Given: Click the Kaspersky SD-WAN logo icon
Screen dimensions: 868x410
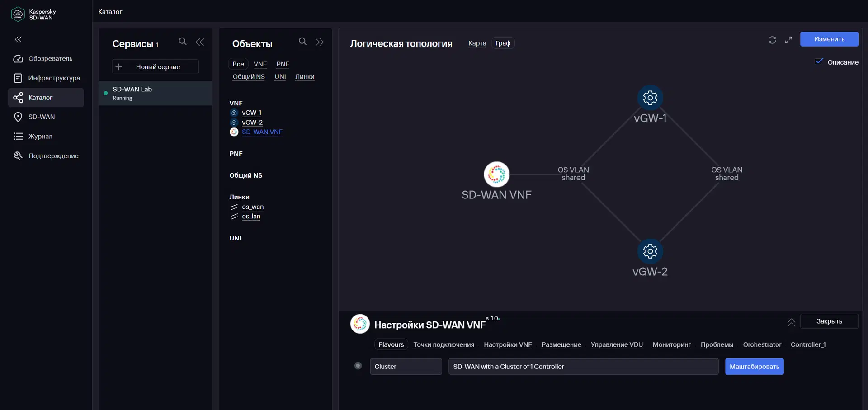Looking at the screenshot, I should click(18, 14).
